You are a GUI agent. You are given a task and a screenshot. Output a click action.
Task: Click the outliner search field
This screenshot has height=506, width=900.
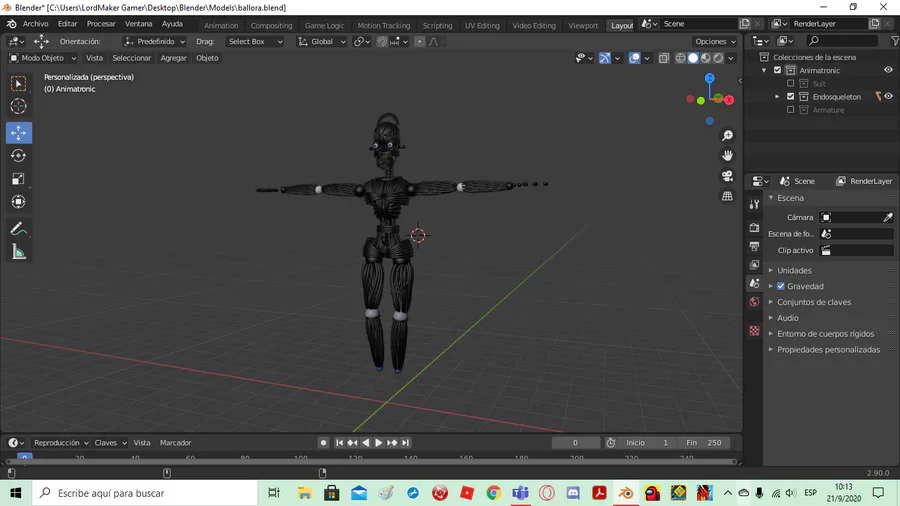(x=842, y=41)
